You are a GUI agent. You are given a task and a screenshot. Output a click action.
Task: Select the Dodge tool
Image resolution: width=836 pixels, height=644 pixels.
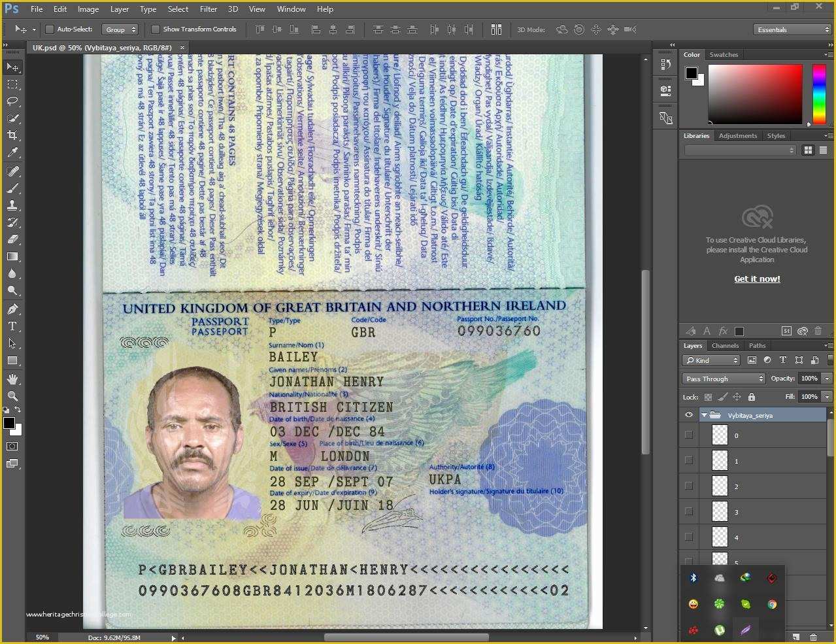click(x=12, y=290)
